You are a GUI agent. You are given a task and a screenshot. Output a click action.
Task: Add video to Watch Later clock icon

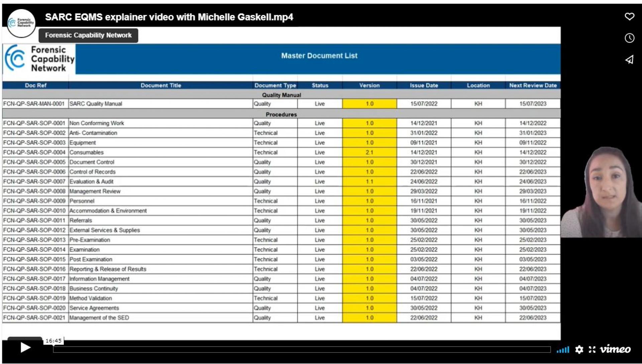click(630, 38)
